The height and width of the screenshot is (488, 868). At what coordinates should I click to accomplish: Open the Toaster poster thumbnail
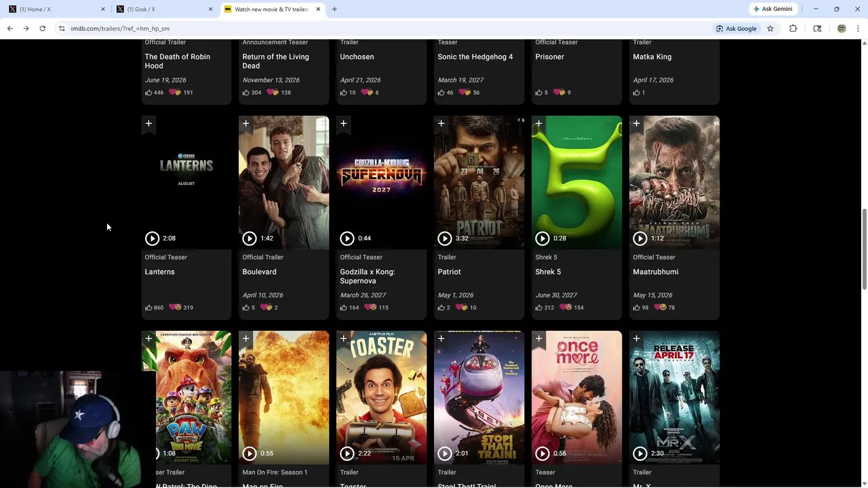point(382,397)
